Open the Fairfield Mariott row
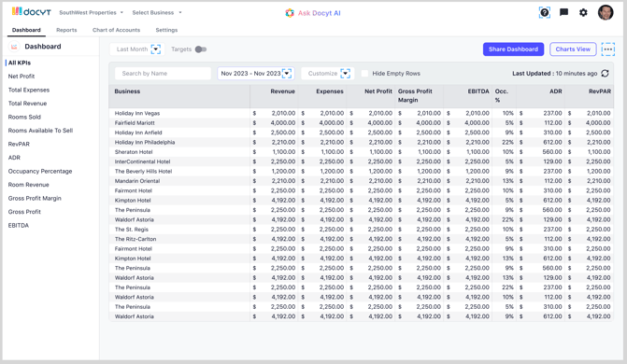 [x=361, y=123]
